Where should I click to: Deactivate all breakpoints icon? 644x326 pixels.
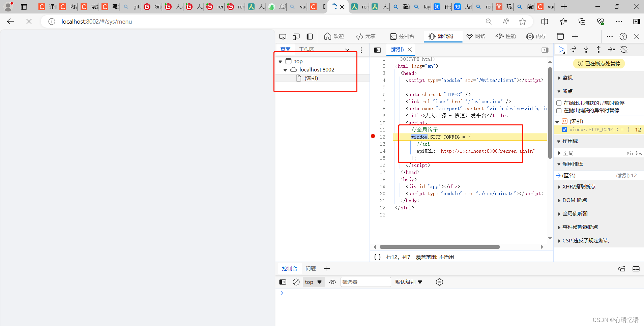pos(624,50)
